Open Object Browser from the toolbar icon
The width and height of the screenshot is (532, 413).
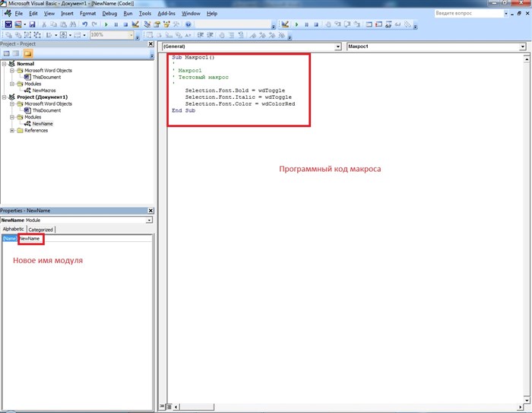click(166, 24)
